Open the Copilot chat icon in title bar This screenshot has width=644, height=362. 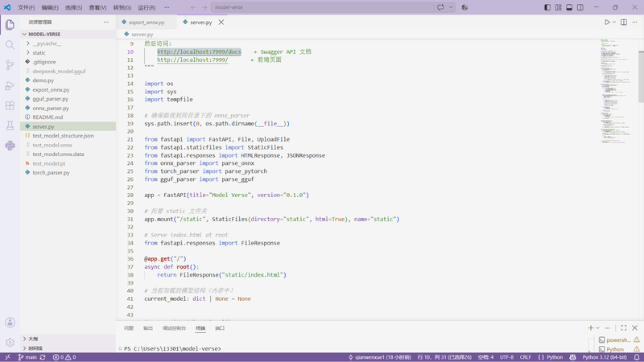coord(440,7)
